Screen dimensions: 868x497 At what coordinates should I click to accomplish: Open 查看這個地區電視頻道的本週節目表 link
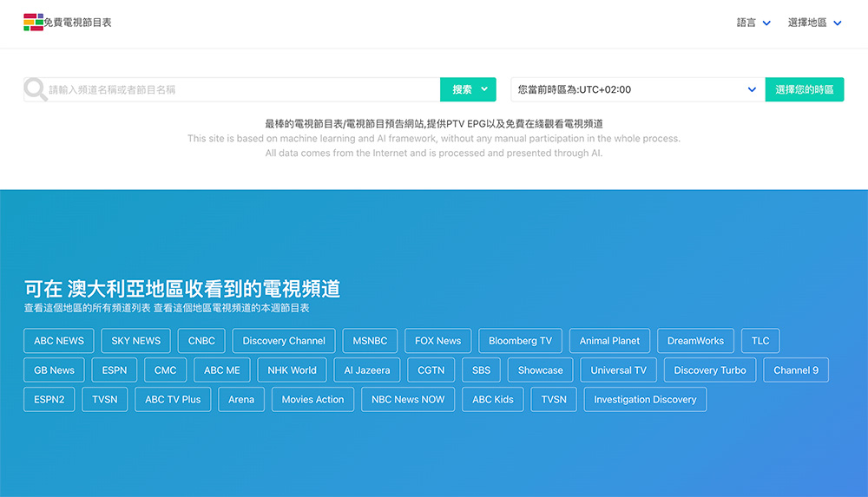click(x=232, y=308)
